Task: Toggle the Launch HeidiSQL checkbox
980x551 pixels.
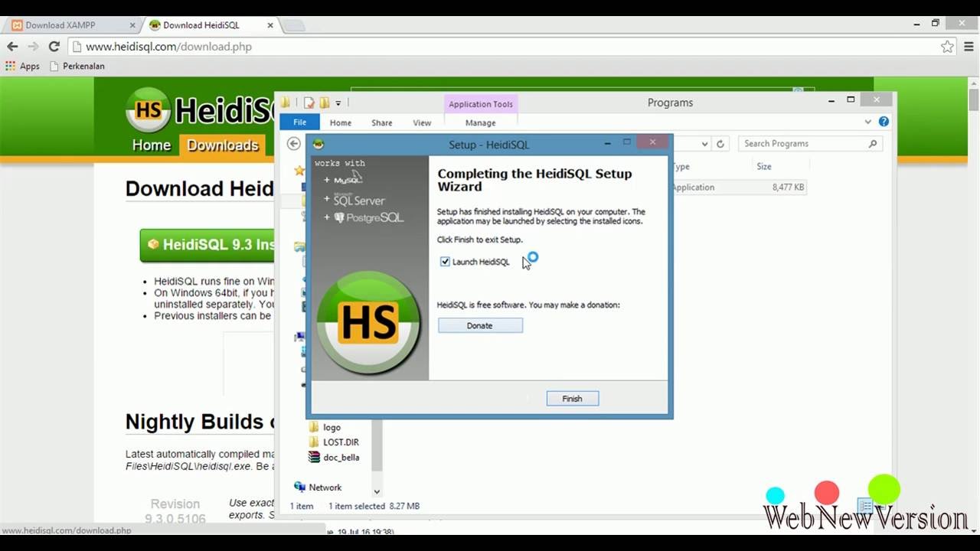Action: 445,262
